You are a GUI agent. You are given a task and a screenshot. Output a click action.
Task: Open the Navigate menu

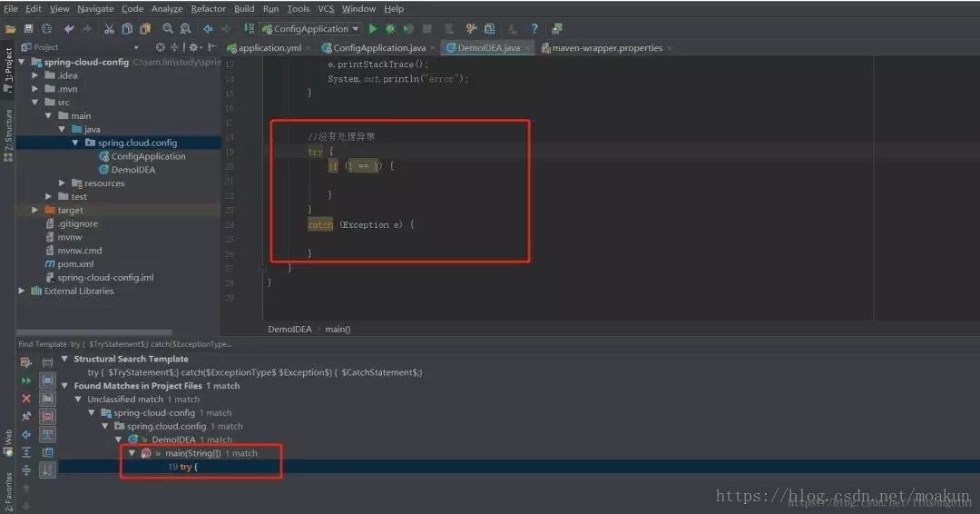click(95, 9)
